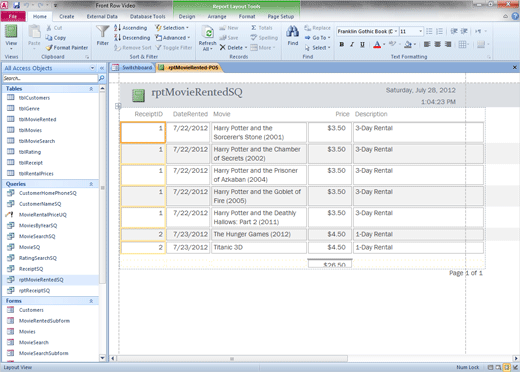Click the Cut scissors command
This screenshot has height=372, width=520.
(54, 28)
